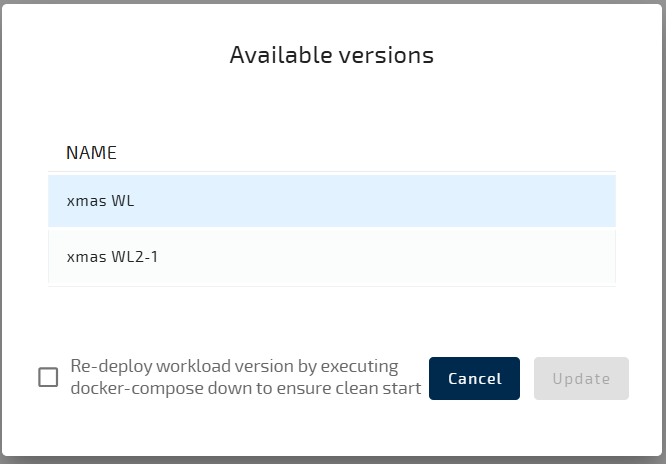This screenshot has height=464, width=666.
Task: Click the Cancel button
Action: point(474,378)
